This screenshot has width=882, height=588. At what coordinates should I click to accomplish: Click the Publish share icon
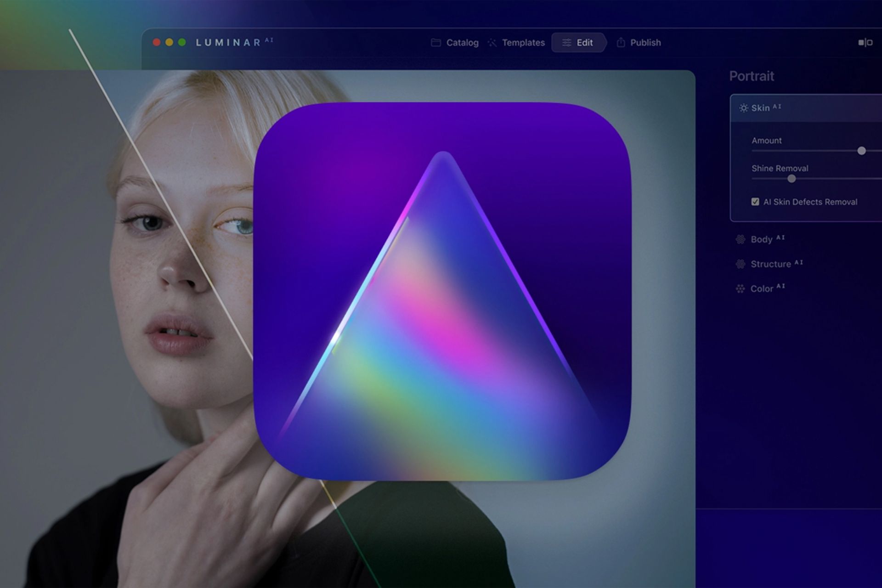pos(621,43)
